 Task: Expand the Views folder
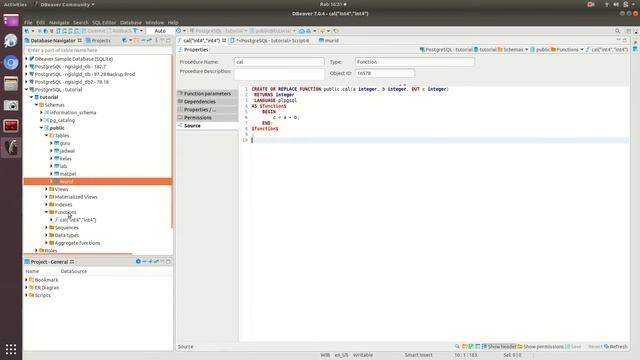pos(47,189)
